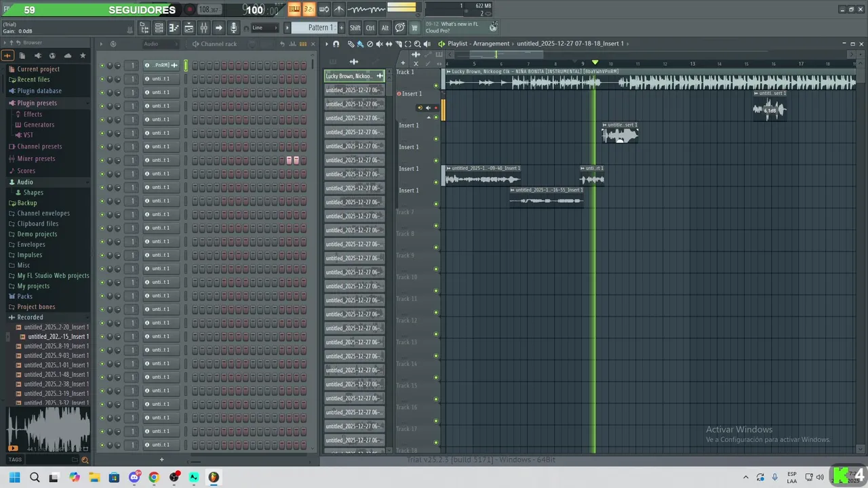Click the record button in the transport bar
The width and height of the screenshot is (868, 488).
(190, 9)
